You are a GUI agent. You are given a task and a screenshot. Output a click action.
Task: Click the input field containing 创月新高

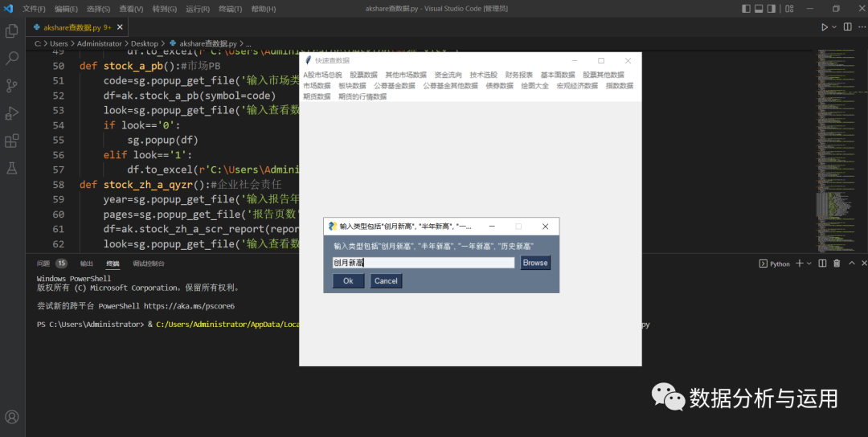click(424, 263)
